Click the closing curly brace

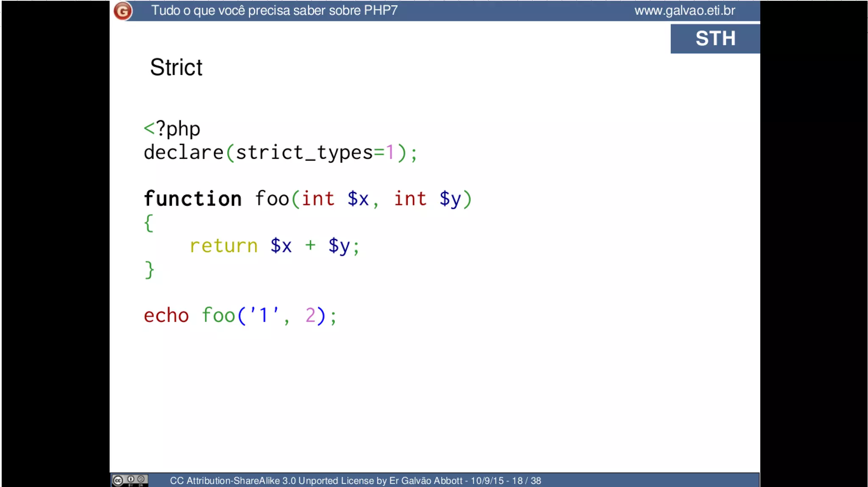pyautogui.click(x=149, y=270)
